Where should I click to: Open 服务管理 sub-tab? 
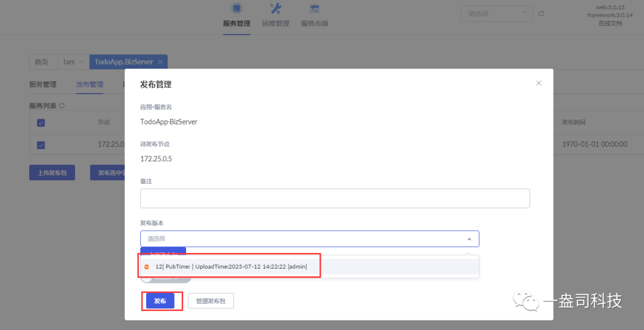click(x=43, y=85)
